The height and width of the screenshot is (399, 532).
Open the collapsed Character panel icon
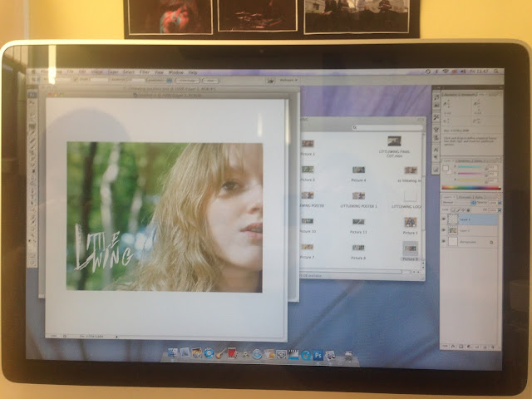[x=436, y=150]
